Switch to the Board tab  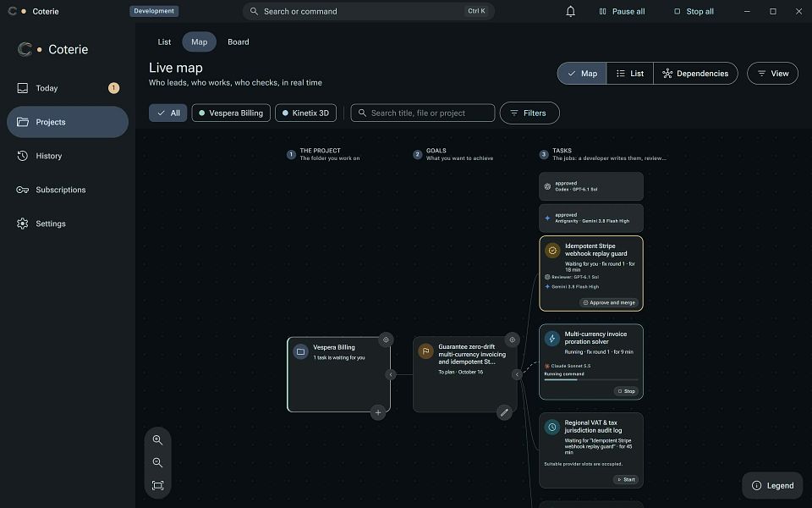tap(239, 42)
